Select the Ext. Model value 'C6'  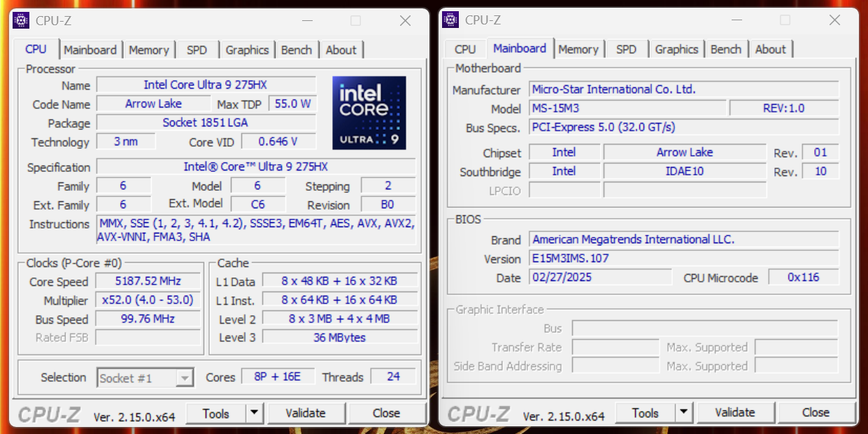click(x=258, y=204)
